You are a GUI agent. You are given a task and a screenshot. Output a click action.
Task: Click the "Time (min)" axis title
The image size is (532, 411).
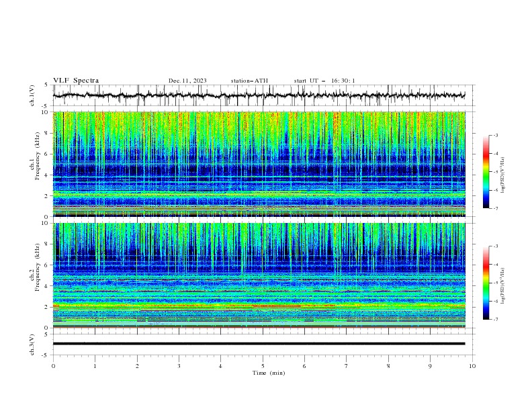pyautogui.click(x=269, y=373)
